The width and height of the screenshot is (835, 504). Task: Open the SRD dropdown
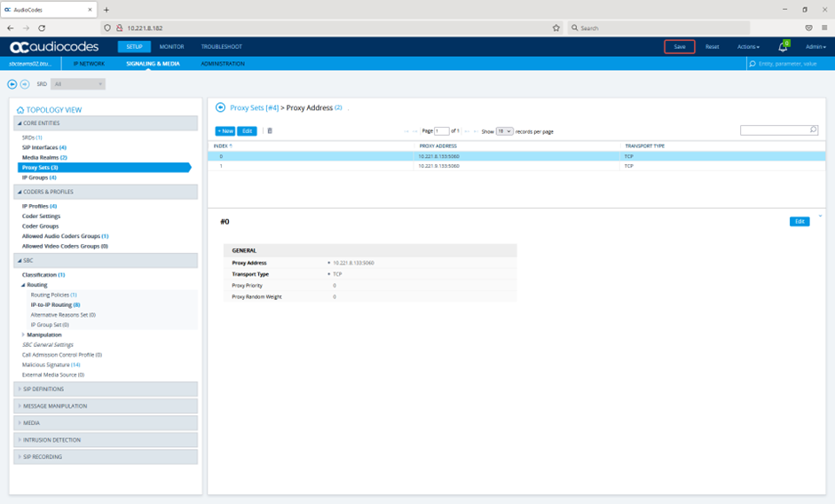[x=78, y=84]
